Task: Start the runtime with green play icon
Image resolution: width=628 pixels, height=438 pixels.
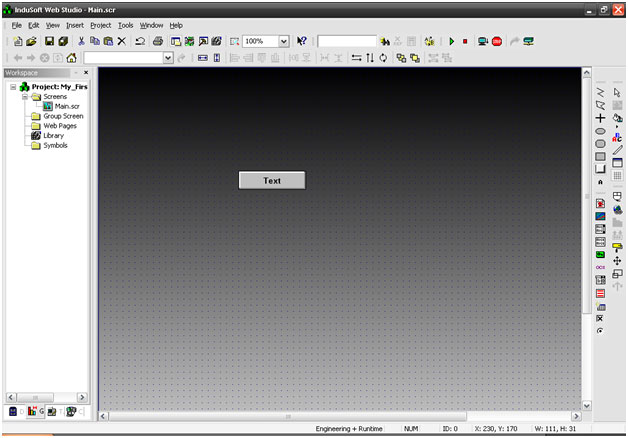Action: tap(452, 41)
